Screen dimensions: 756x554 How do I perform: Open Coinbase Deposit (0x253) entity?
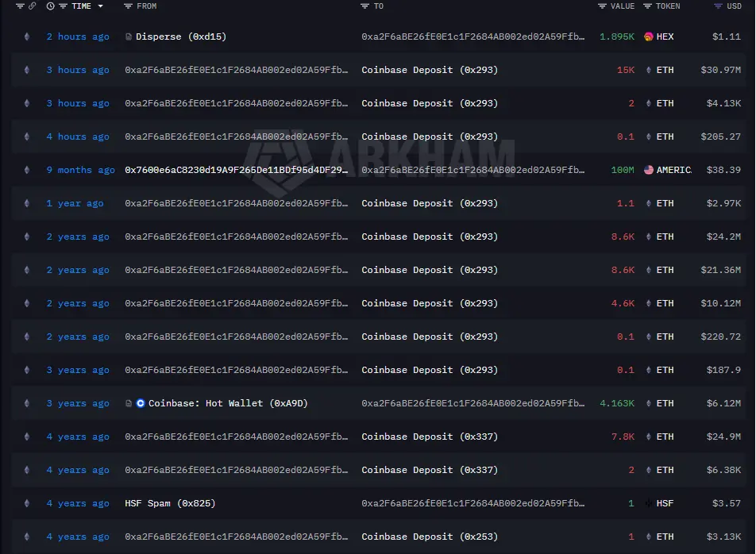[x=430, y=537]
